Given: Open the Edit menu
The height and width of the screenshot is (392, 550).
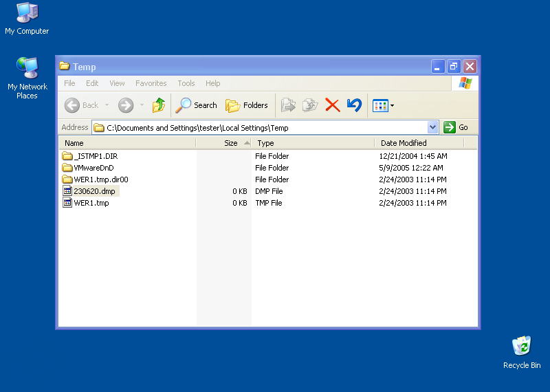Looking at the screenshot, I should point(92,83).
